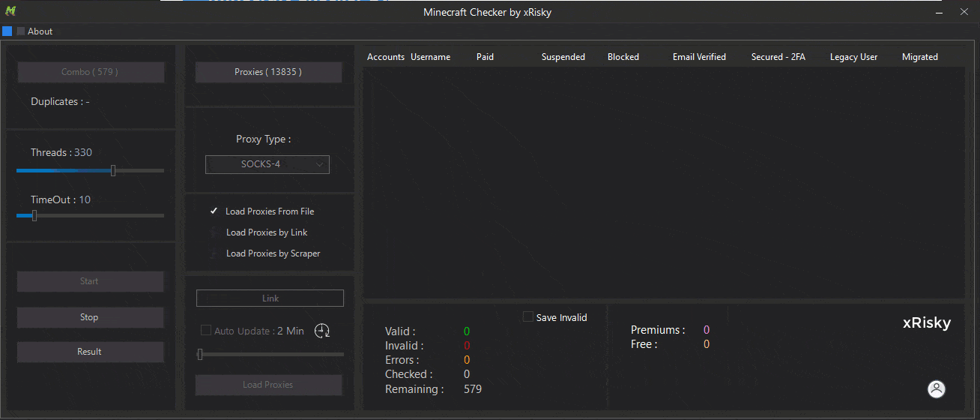The height and width of the screenshot is (420, 980).
Task: Click the Blocked column header
Action: [623, 57]
